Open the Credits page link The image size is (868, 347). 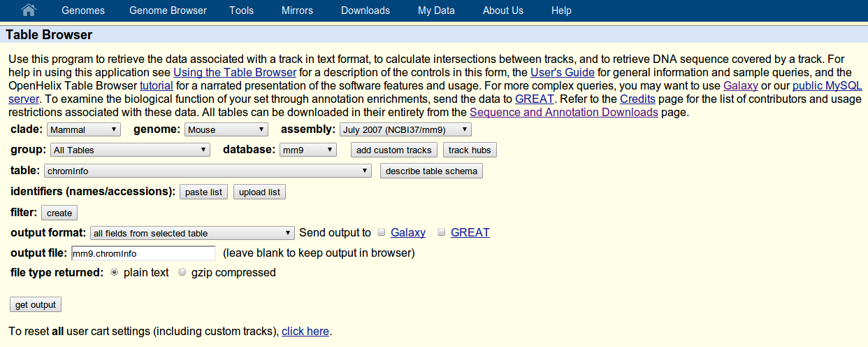click(637, 99)
